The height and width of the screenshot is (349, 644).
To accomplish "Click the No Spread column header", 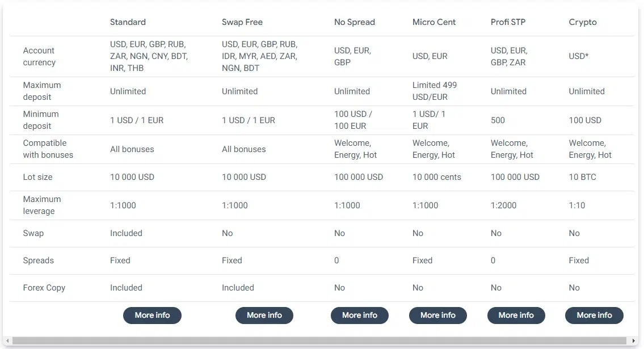I will pos(354,22).
